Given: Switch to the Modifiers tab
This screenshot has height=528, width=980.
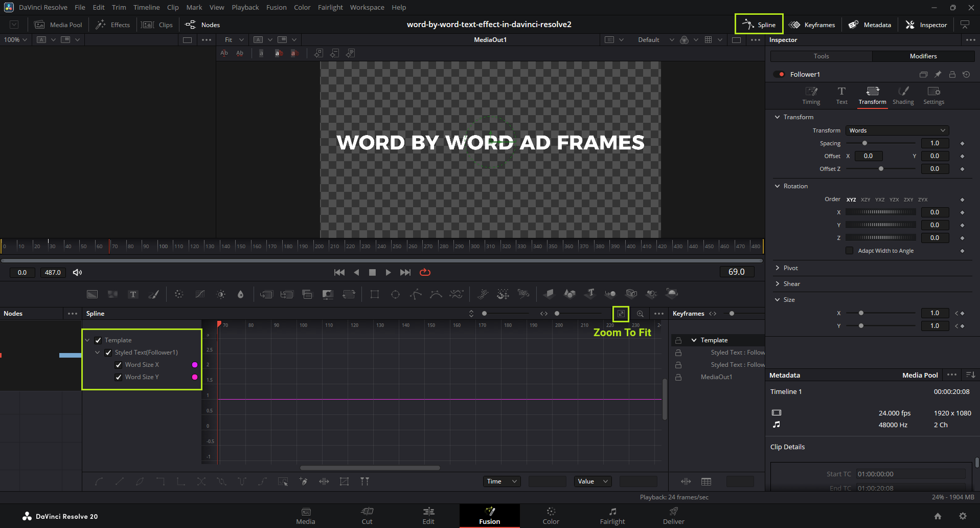Looking at the screenshot, I should 923,56.
